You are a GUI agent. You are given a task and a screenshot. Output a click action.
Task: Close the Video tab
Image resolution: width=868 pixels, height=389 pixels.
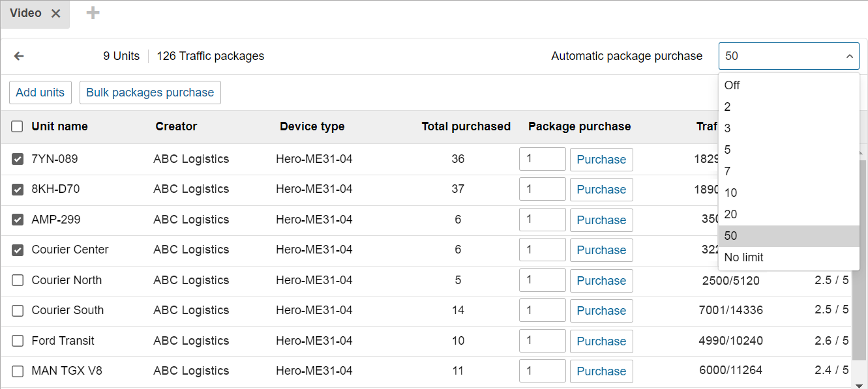pyautogui.click(x=55, y=12)
